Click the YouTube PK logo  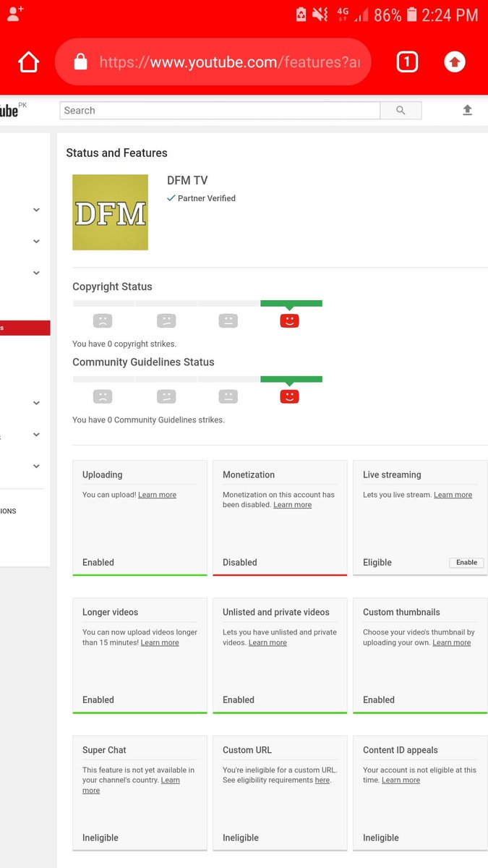(x=13, y=110)
